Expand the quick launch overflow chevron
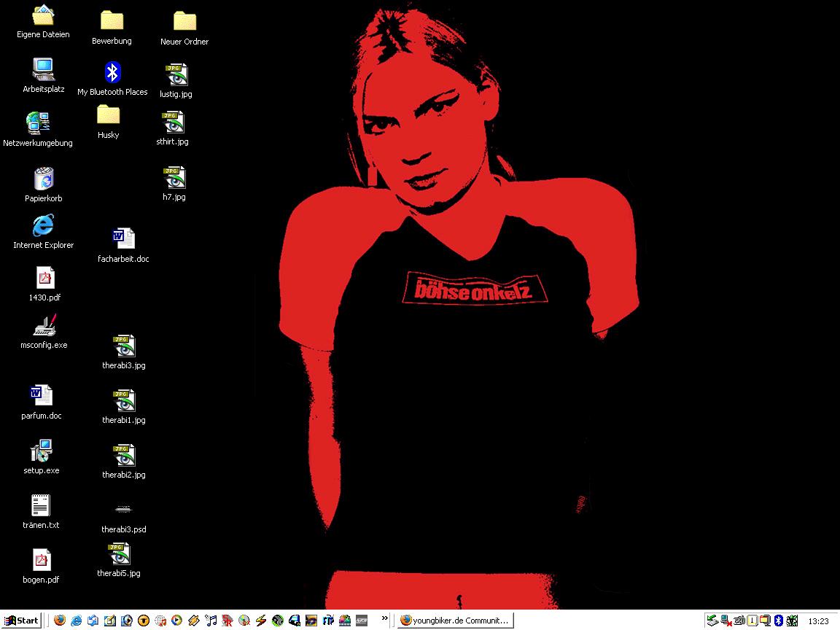Viewport: 840px width, 630px height. pyautogui.click(x=385, y=618)
